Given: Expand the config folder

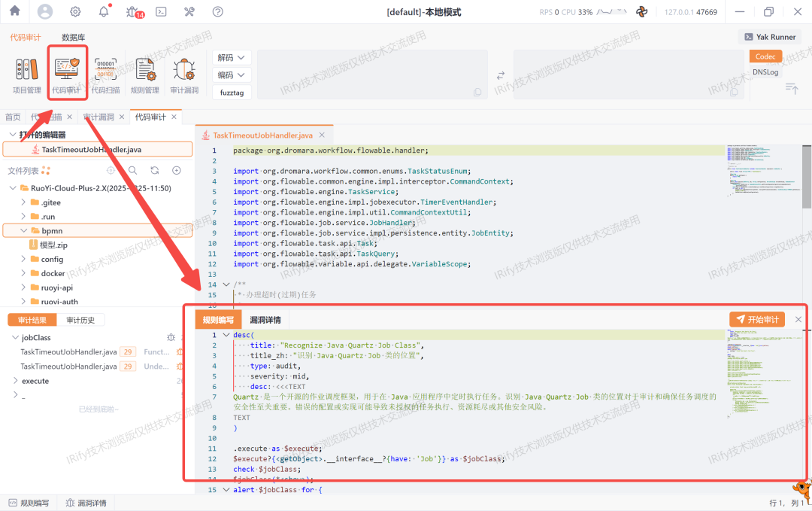Looking at the screenshot, I should pos(23,259).
